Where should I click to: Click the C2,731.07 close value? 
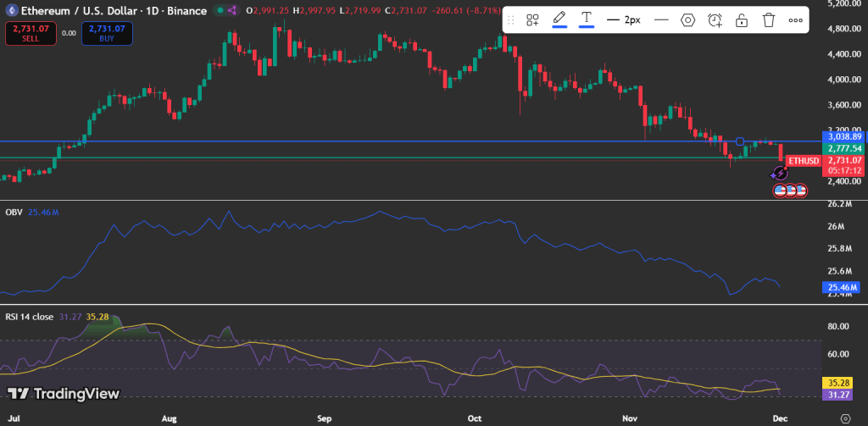pyautogui.click(x=406, y=10)
